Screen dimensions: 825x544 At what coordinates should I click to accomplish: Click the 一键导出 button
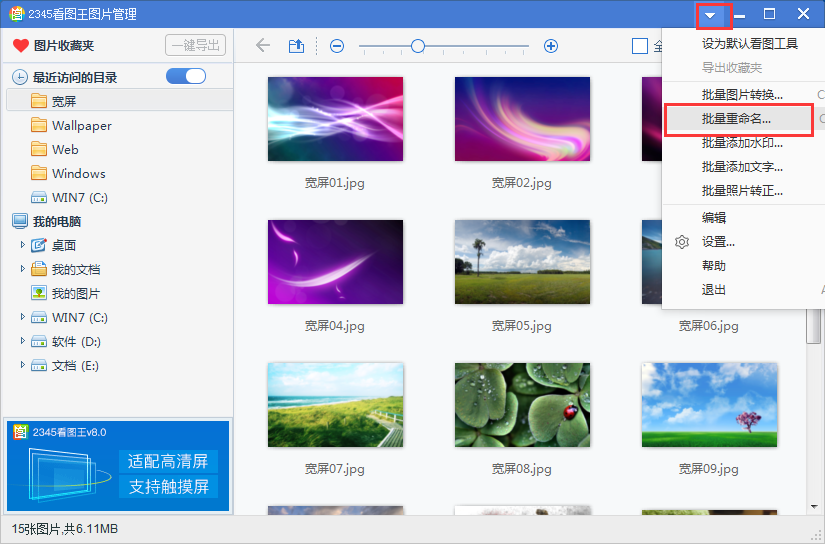click(195, 45)
